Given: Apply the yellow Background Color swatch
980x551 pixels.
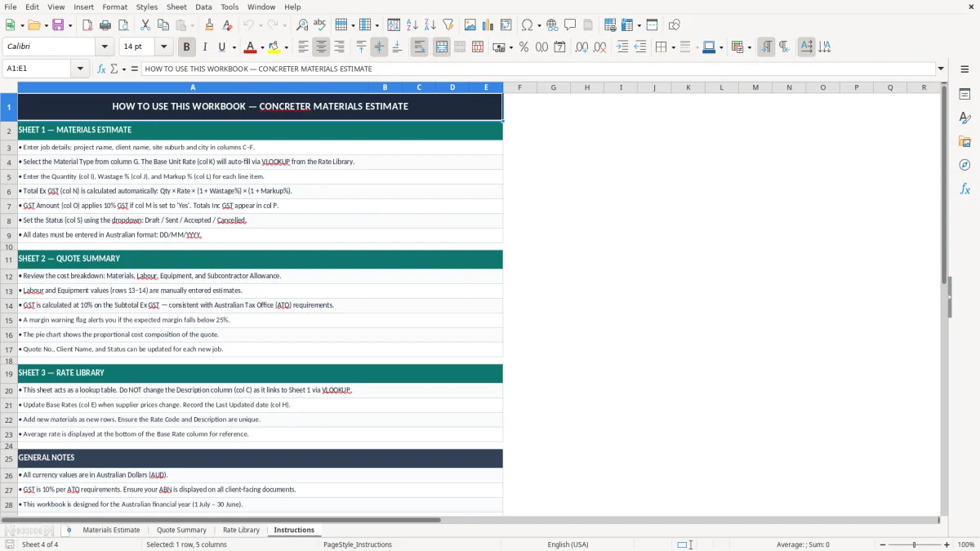Looking at the screenshot, I should [274, 47].
